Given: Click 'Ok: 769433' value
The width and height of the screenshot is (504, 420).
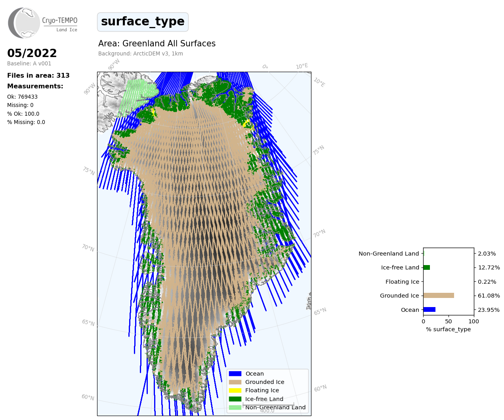Looking at the screenshot, I should pos(22,97).
